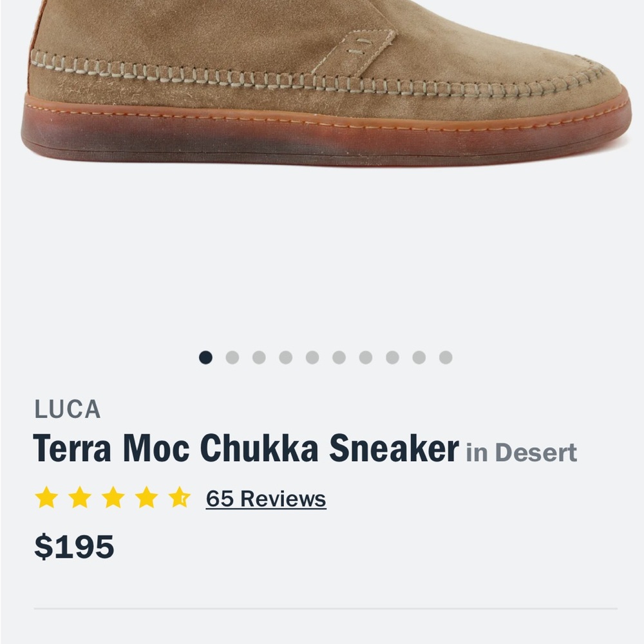Select the half-filled fifth star icon
The image size is (644, 644).
pos(182,497)
